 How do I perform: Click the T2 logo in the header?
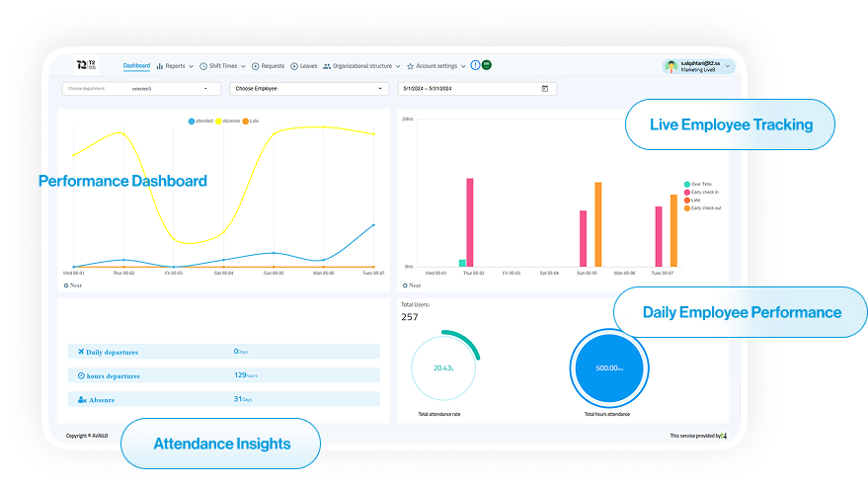click(87, 66)
